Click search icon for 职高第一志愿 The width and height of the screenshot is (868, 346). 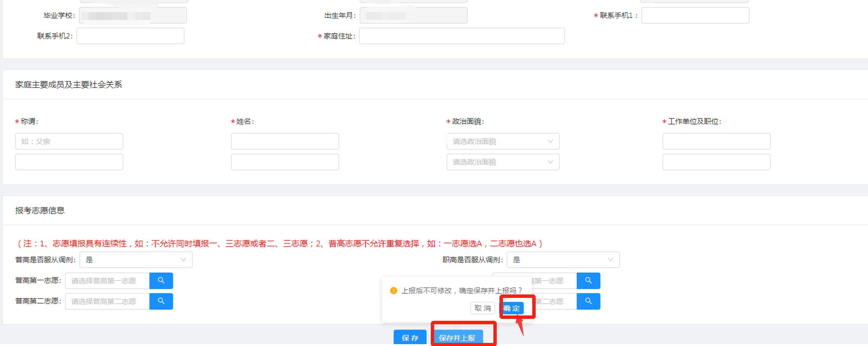[588, 281]
